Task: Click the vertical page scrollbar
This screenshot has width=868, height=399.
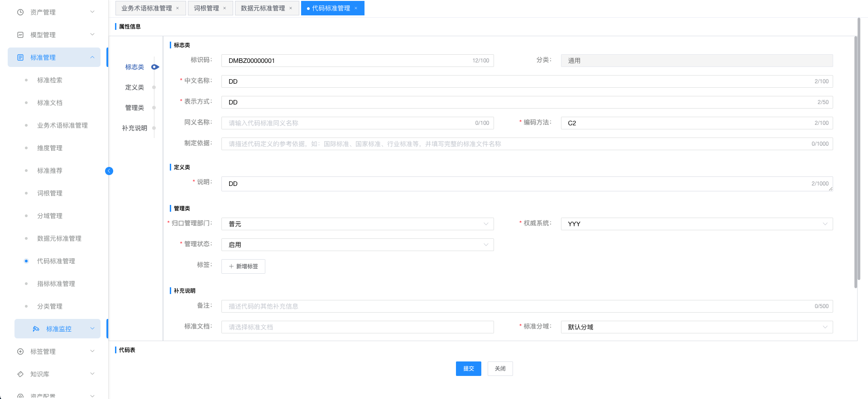Action: pyautogui.click(x=858, y=149)
